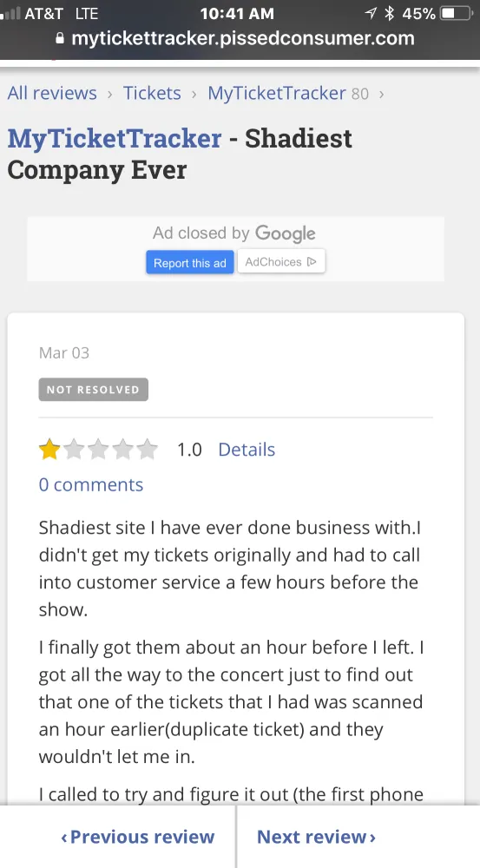Tap the battery icon in status bar
The width and height of the screenshot is (480, 868).
pos(455,14)
